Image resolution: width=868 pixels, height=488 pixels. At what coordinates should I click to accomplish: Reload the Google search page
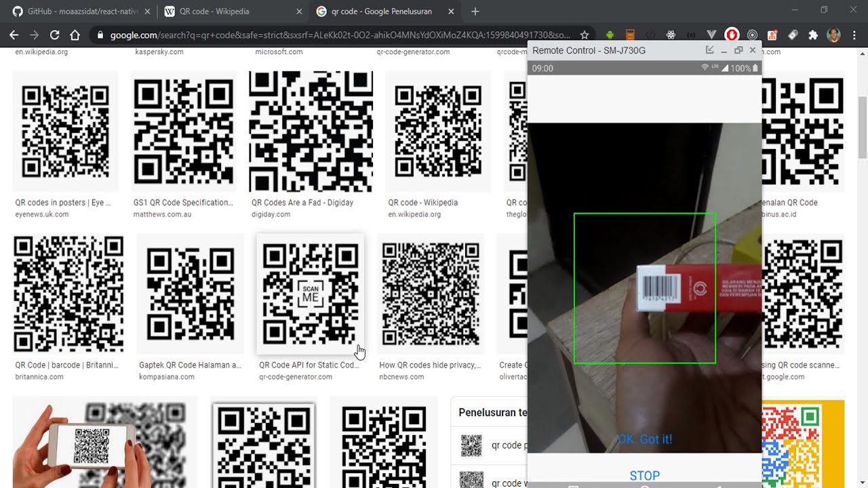click(x=55, y=35)
